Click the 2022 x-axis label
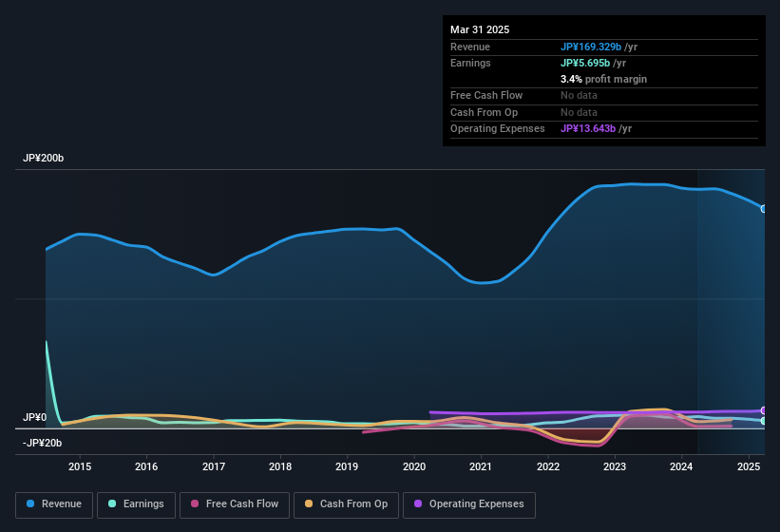 [x=547, y=466]
